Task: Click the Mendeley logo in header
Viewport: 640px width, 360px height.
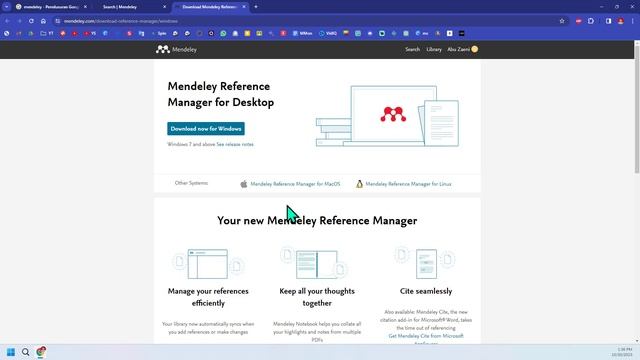Action: click(176, 49)
